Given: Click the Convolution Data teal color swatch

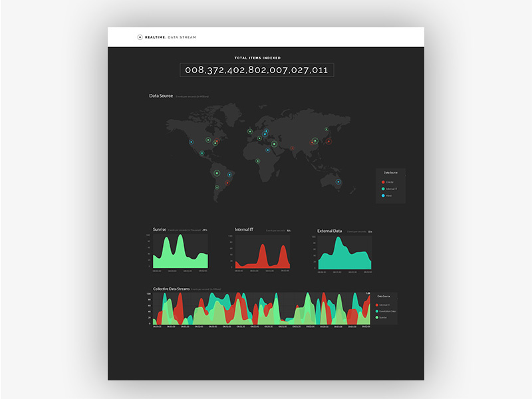Looking at the screenshot, I should [x=376, y=310].
